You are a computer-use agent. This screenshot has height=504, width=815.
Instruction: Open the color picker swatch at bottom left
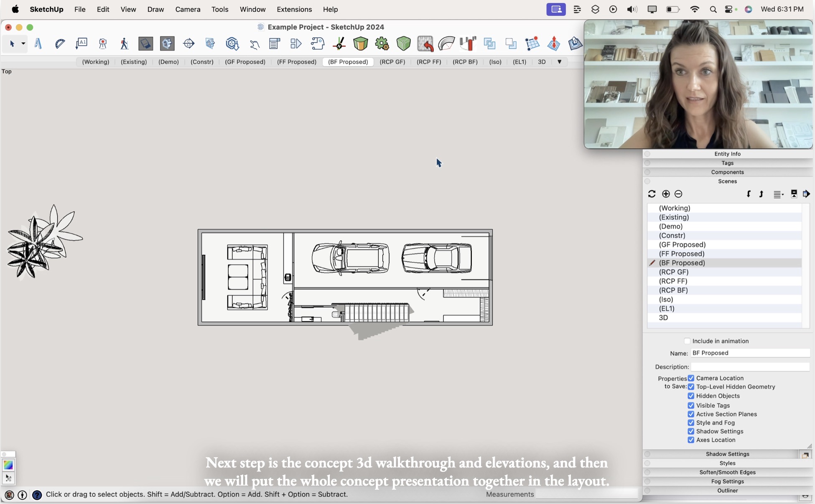tap(8, 465)
